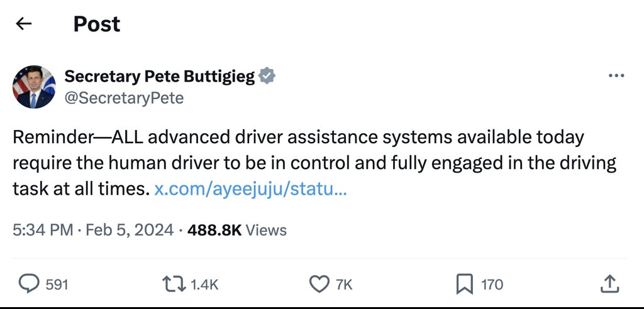Click the 591 replies count
644x309 pixels.
[57, 285]
